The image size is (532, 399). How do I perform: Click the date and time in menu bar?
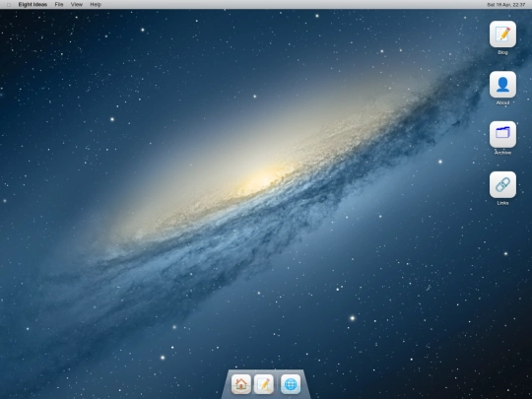(x=505, y=5)
